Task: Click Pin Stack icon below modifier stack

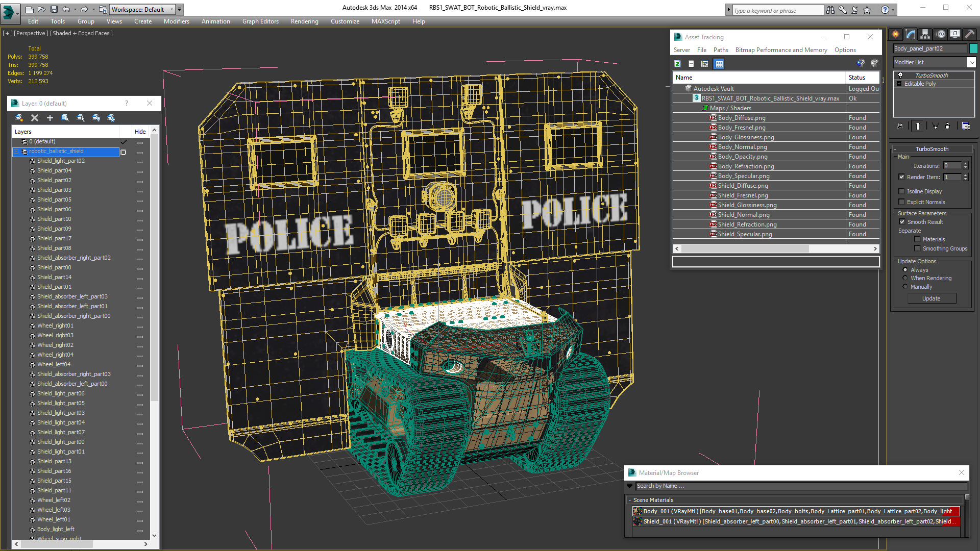Action: point(900,126)
